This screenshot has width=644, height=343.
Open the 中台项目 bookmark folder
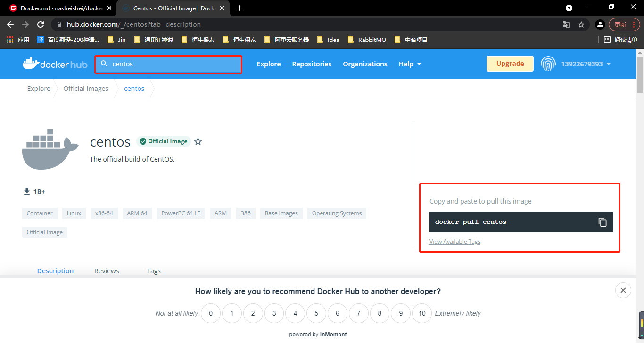point(411,40)
